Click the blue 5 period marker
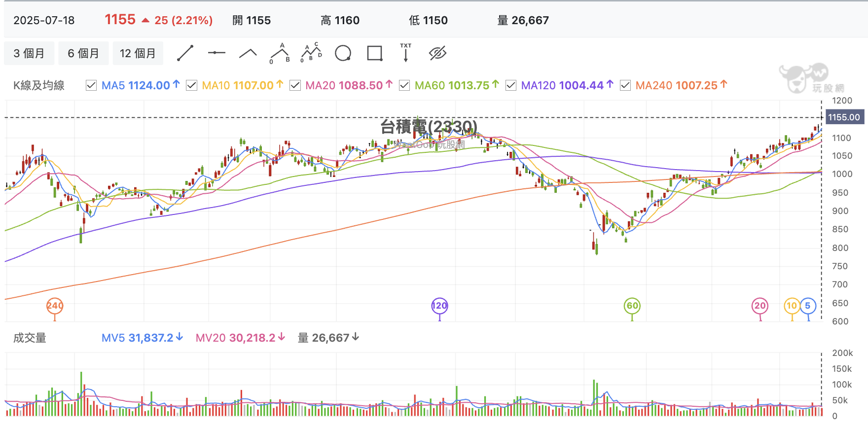The image size is (868, 424). pyautogui.click(x=808, y=306)
